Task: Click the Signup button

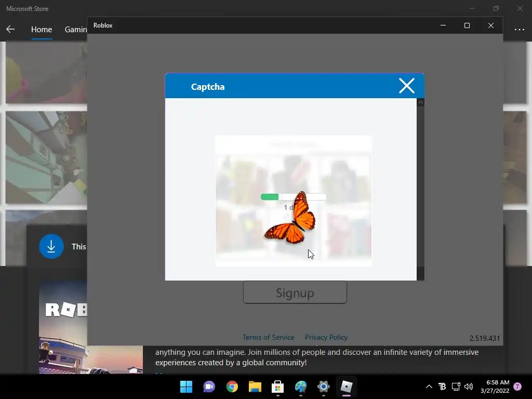Action: tap(295, 292)
